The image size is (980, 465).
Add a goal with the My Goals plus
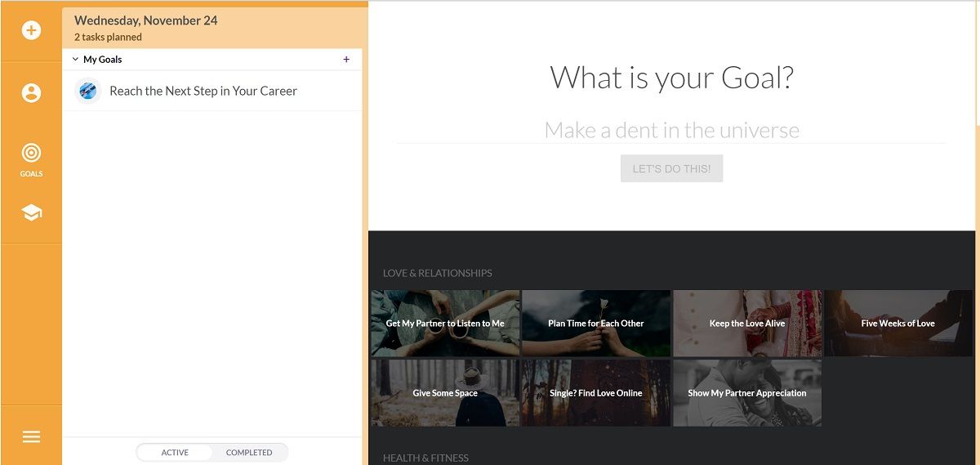(x=346, y=60)
